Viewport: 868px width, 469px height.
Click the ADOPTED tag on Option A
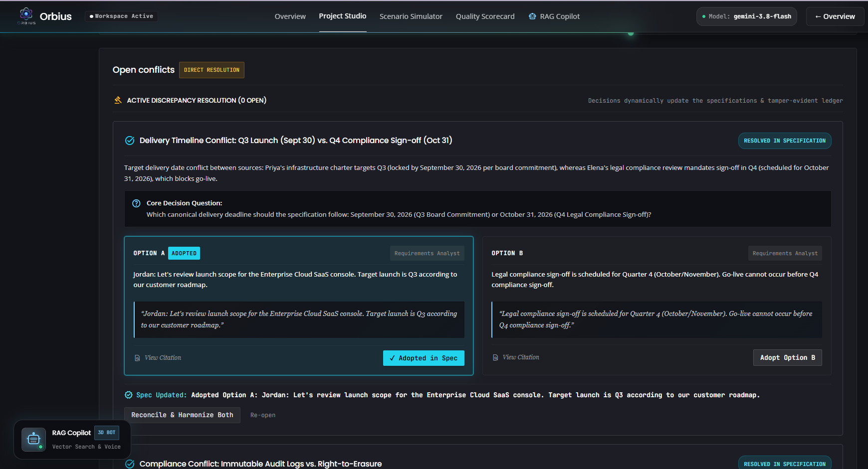click(184, 253)
